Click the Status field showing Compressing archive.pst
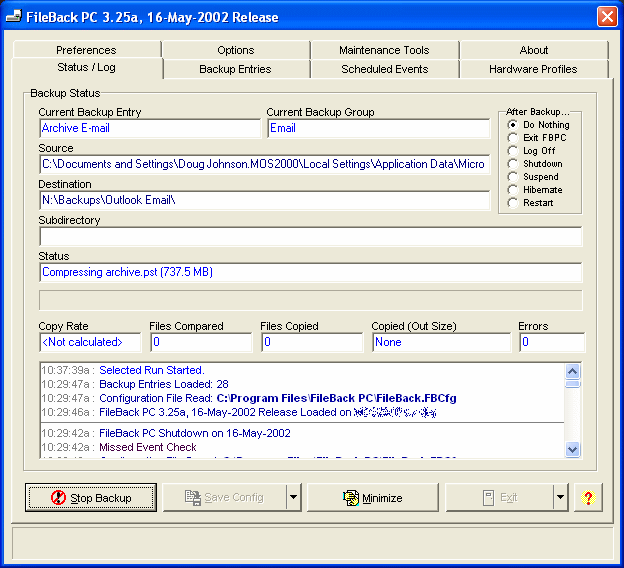Viewport: 624px width, 568px height. pyautogui.click(x=310, y=272)
